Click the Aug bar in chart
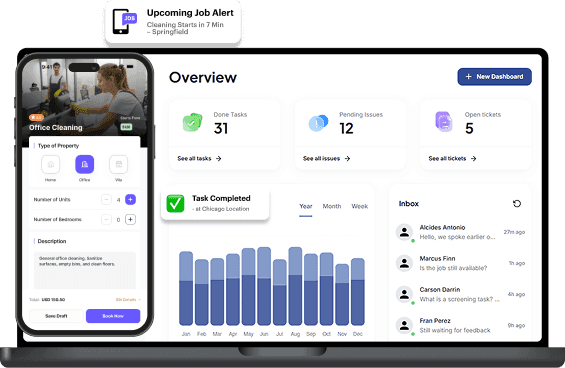Screen dimensions: 565x368 [295, 286]
